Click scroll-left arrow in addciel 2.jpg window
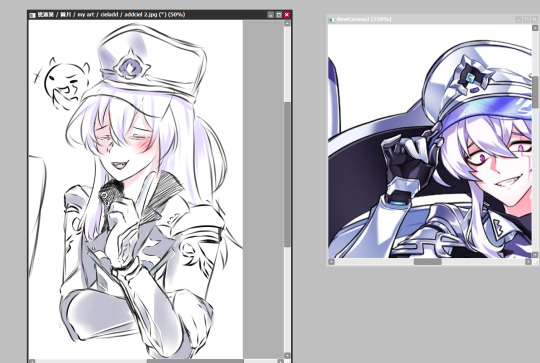The width and height of the screenshot is (540, 363). (x=32, y=361)
